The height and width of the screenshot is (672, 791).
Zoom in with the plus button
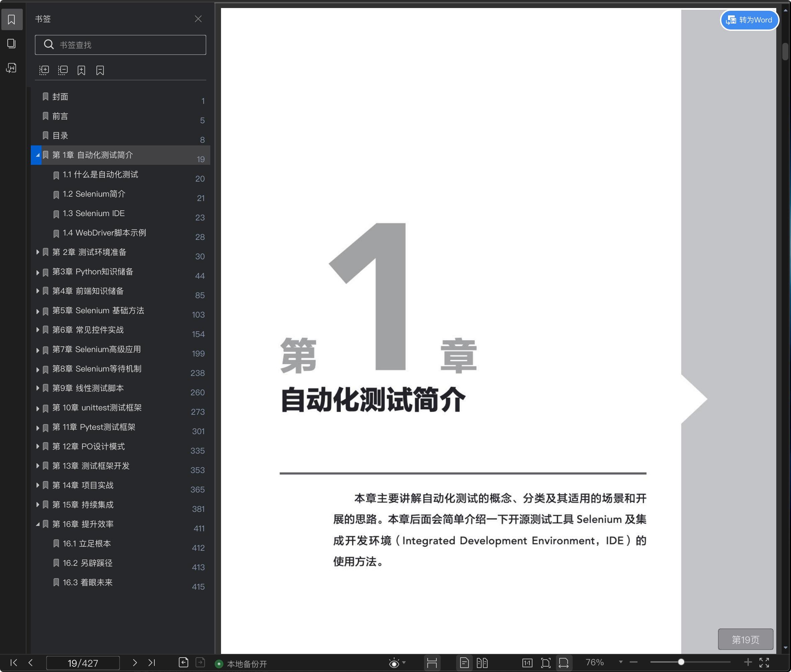click(x=748, y=662)
